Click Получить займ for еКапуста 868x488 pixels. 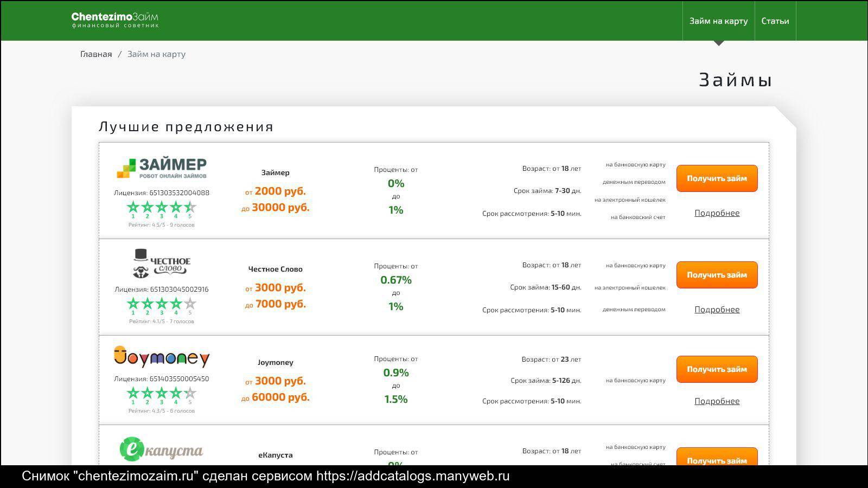click(717, 457)
